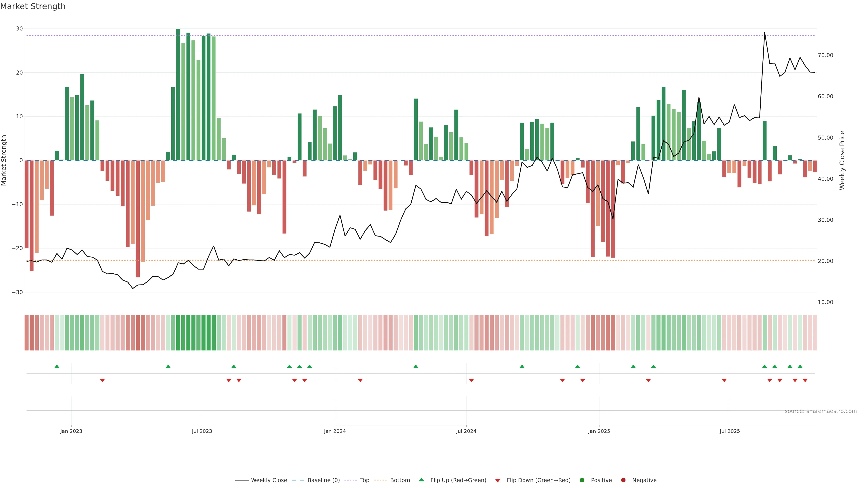The height and width of the screenshot is (488, 868).
Task: Click the Weekly Close Price axis title
Action: [x=842, y=160]
